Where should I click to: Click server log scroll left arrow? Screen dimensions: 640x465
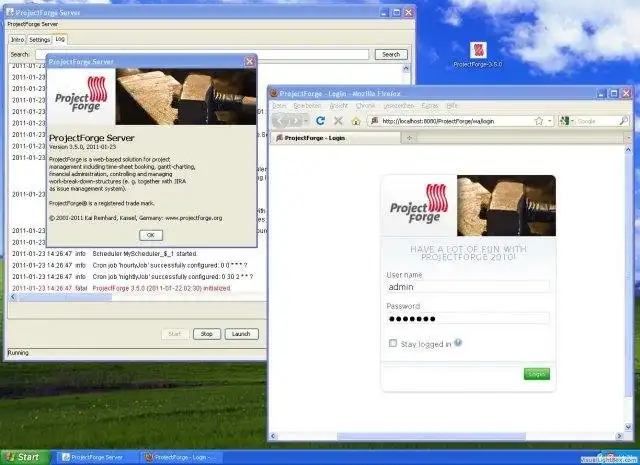(13, 298)
